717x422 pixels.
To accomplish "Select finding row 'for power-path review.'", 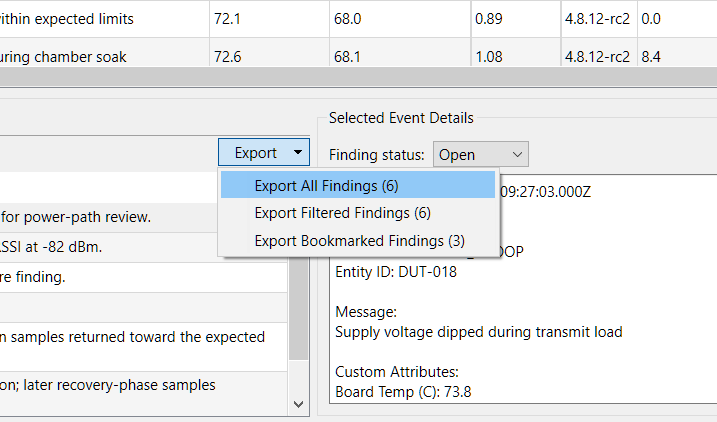I will pos(109,217).
